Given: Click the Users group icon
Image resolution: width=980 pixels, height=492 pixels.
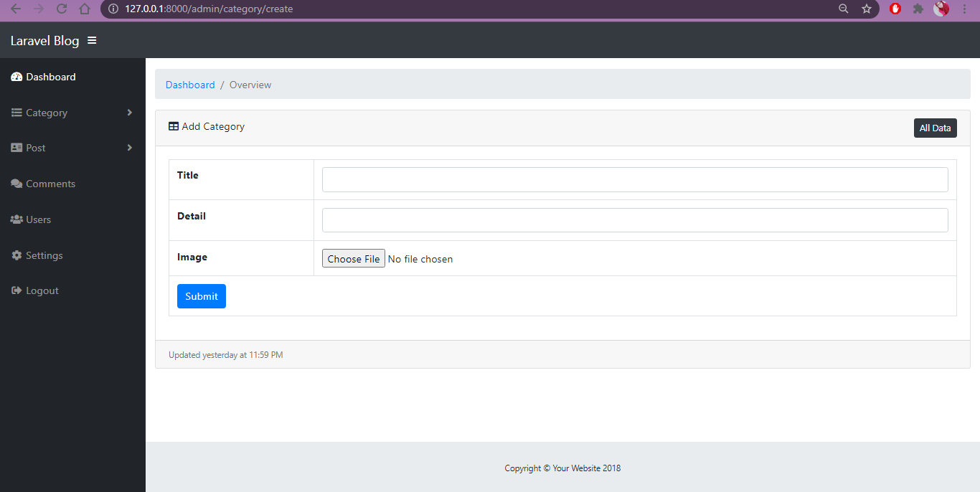Looking at the screenshot, I should point(16,219).
